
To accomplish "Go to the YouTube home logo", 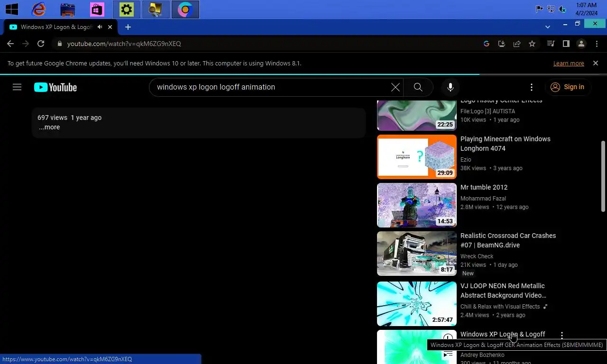I will click(55, 87).
